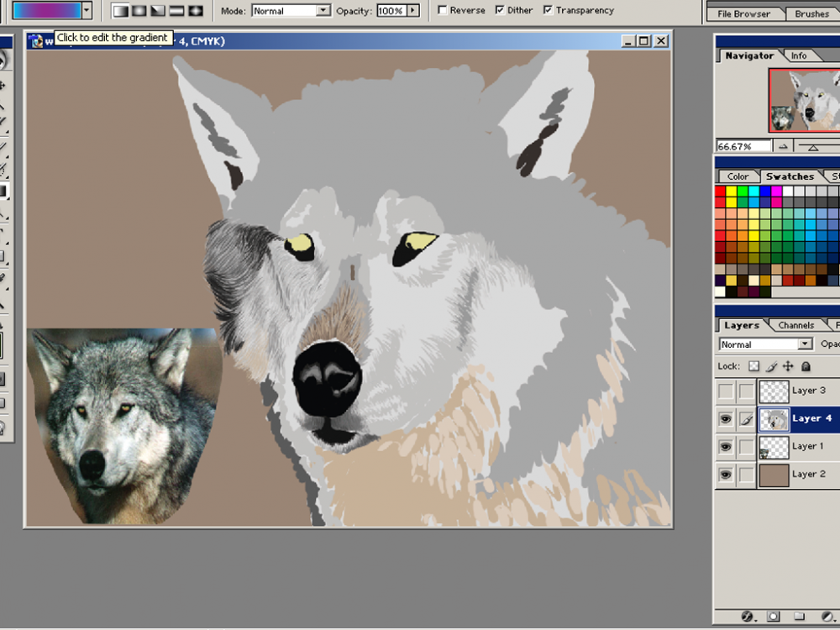840x630 pixels.
Task: Select the Radial Gradient style icon
Action: pos(139,10)
